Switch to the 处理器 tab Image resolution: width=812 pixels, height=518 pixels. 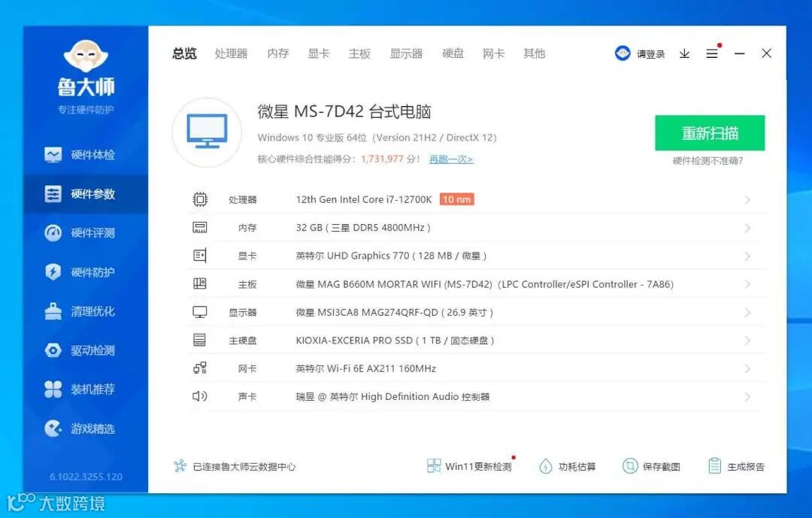pos(231,53)
